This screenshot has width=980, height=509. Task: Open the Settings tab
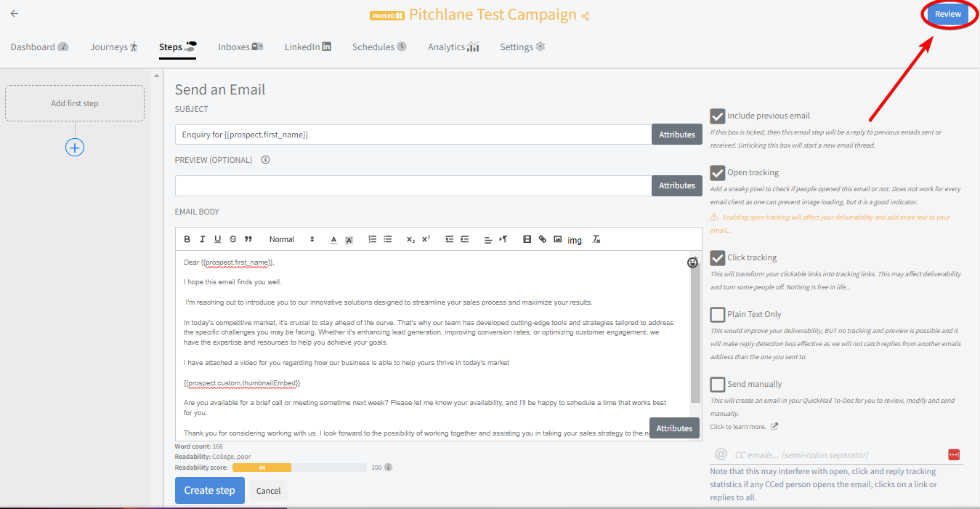tap(522, 47)
